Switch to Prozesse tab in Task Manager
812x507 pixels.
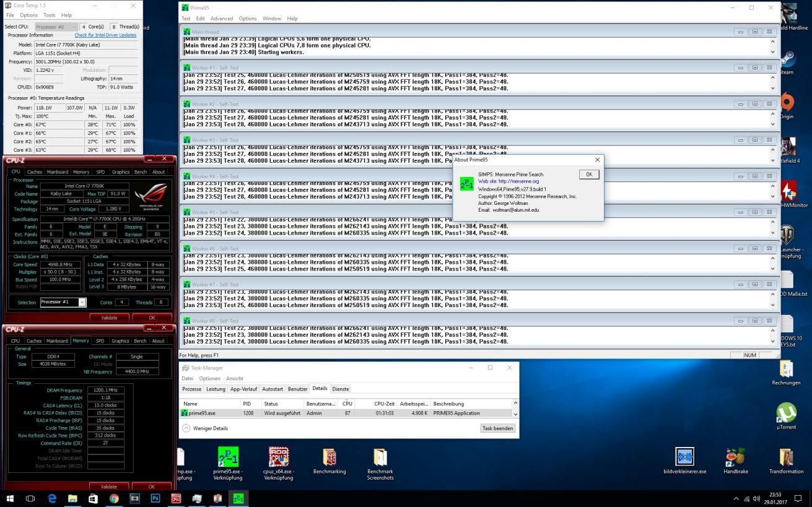(191, 389)
